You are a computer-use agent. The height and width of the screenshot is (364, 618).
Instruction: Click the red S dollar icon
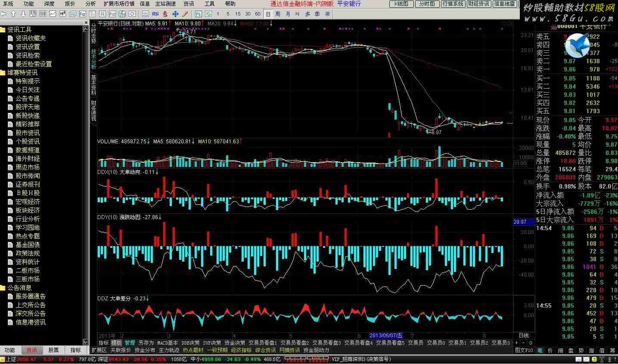tap(165, 14)
